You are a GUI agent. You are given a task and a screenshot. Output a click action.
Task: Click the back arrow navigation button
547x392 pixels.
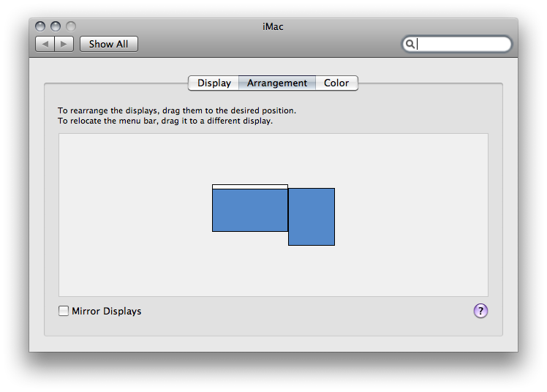(45, 44)
